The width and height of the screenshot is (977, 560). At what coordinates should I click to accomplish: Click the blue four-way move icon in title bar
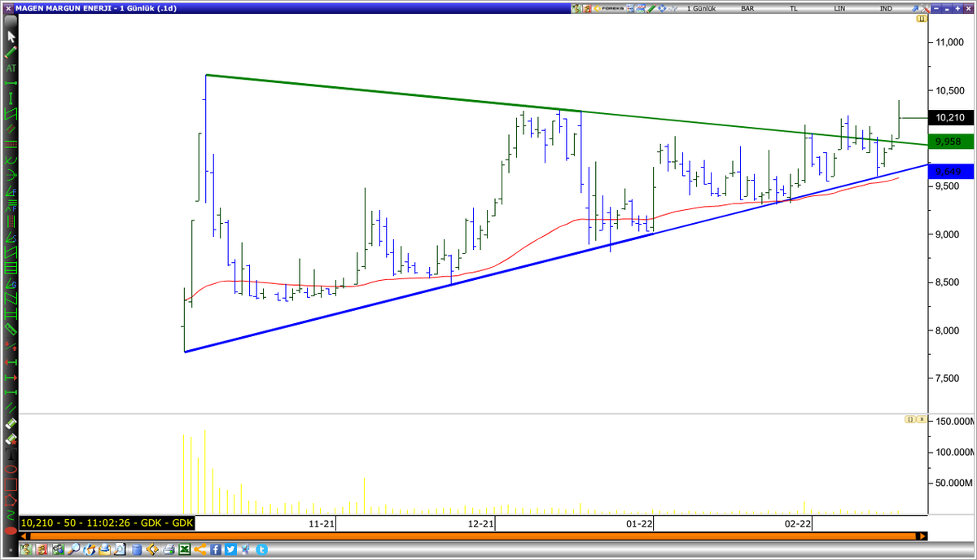coord(662,8)
